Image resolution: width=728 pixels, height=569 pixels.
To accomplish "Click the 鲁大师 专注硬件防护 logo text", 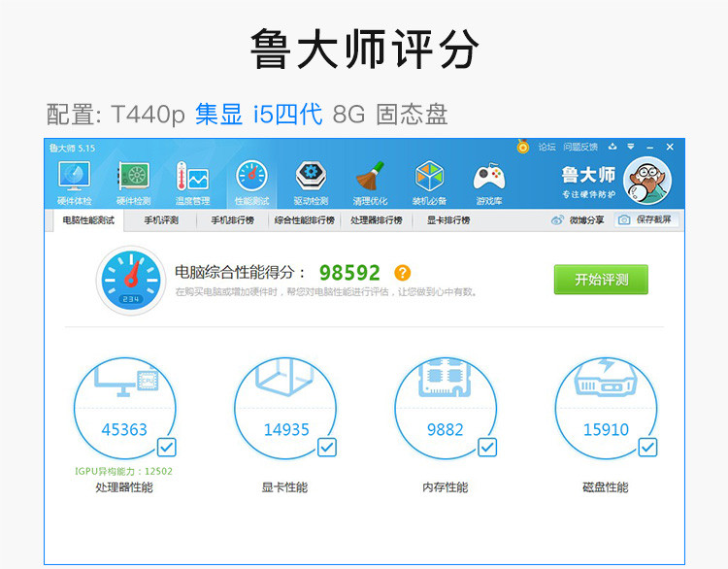I will tap(589, 183).
